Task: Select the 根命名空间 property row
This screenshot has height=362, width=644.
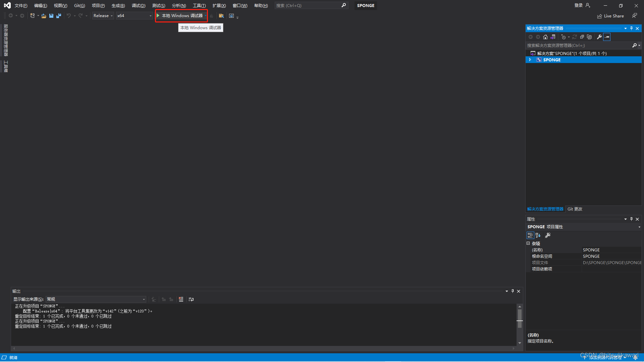Action: (x=584, y=256)
